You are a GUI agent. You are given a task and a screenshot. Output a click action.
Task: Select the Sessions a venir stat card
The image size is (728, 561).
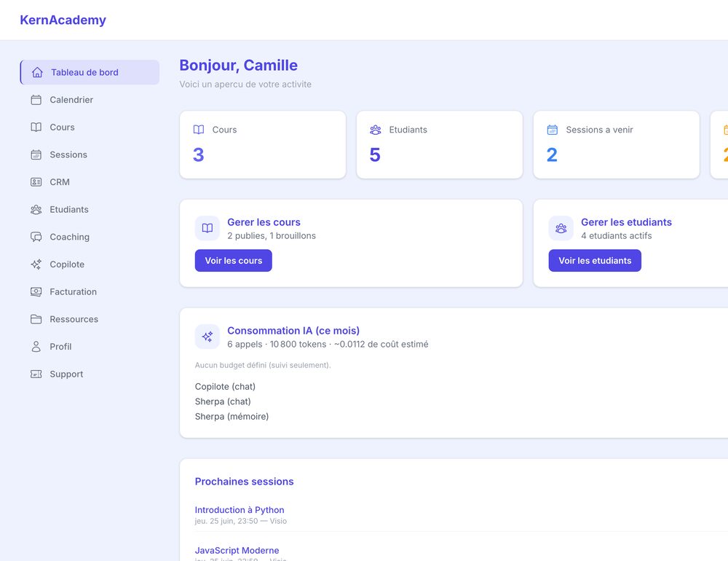[x=616, y=144]
